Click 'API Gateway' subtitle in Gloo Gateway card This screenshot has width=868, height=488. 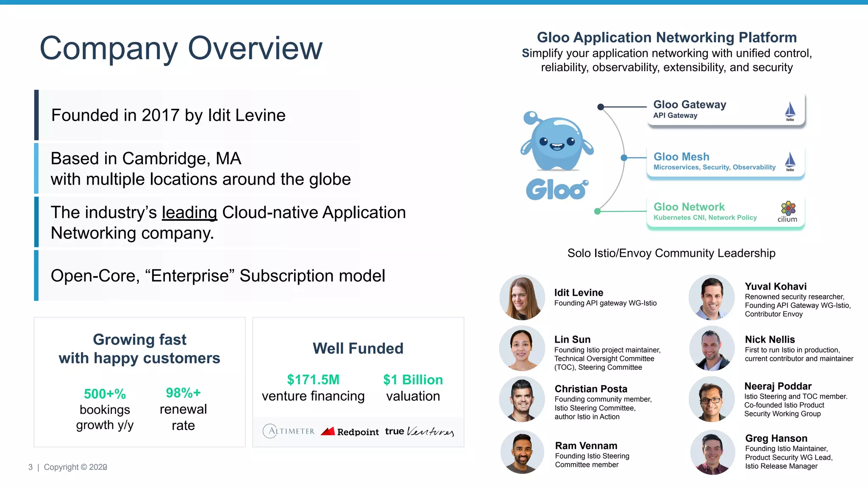[x=675, y=116]
